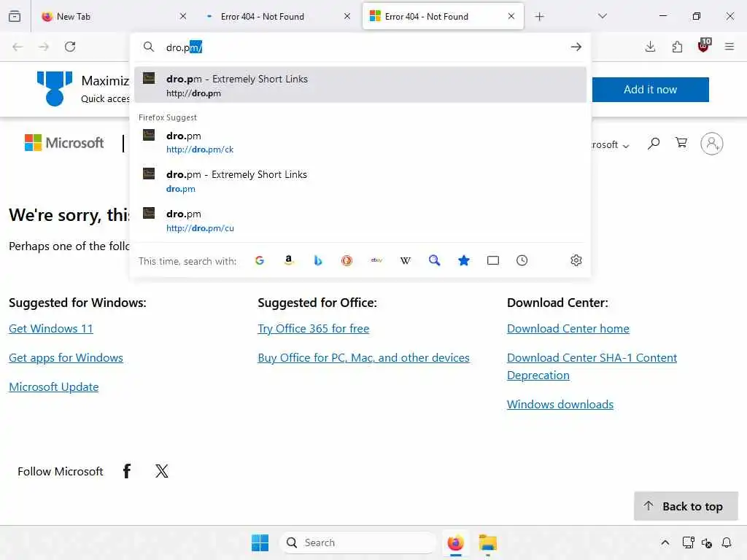Sign in with the Microsoft account icon
This screenshot has height=560, width=747.
click(x=712, y=144)
